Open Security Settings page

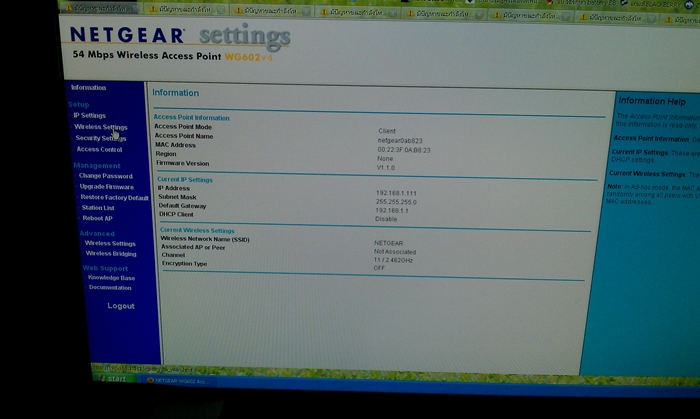coord(100,138)
